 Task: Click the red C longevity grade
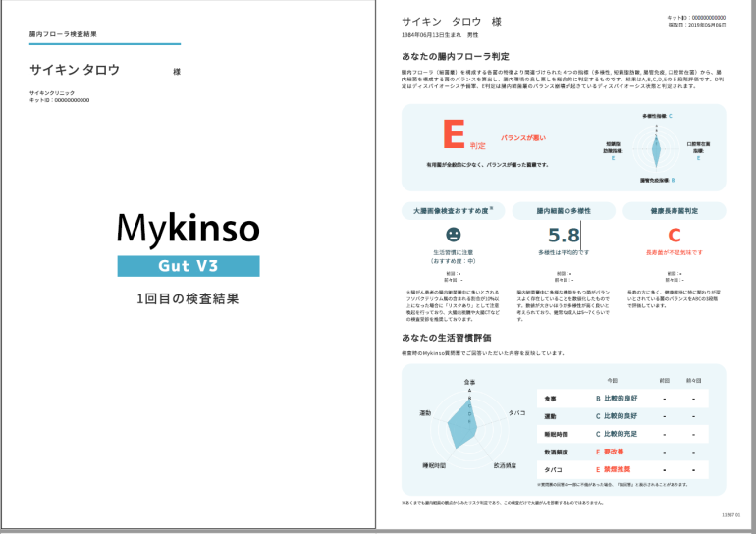(675, 236)
